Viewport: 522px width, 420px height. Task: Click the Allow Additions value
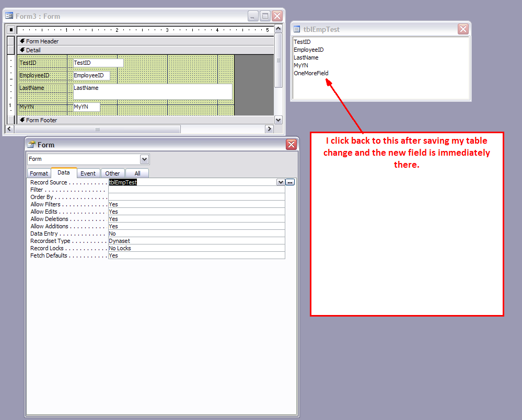click(x=196, y=226)
